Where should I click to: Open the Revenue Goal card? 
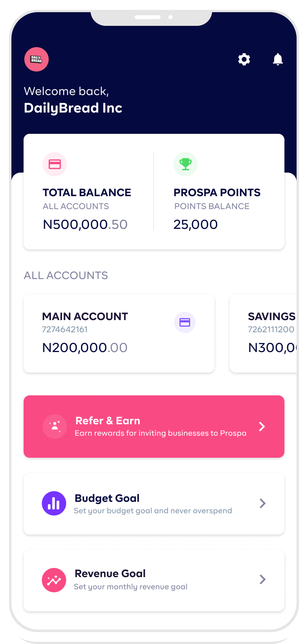pyautogui.click(x=154, y=580)
